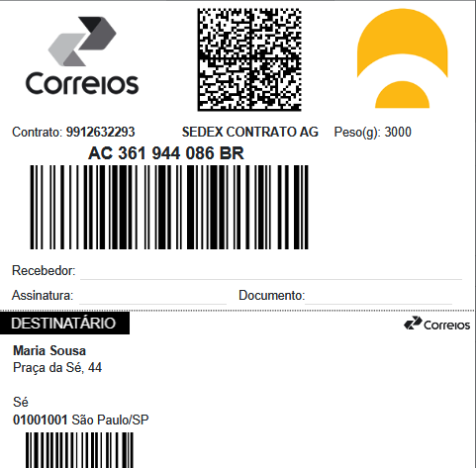476x468 pixels.
Task: Click the postal code barcode at bottom
Action: [x=79, y=450]
